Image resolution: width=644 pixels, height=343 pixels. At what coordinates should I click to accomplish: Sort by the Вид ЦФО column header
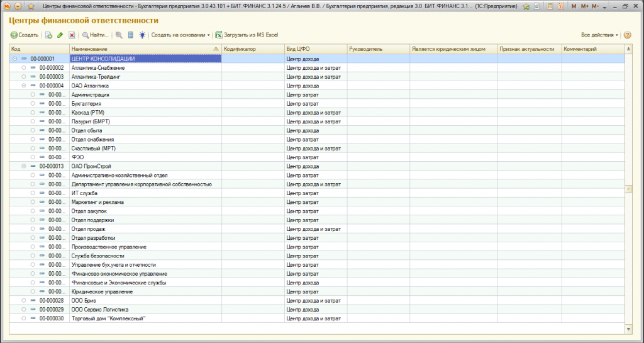pyautogui.click(x=316, y=49)
